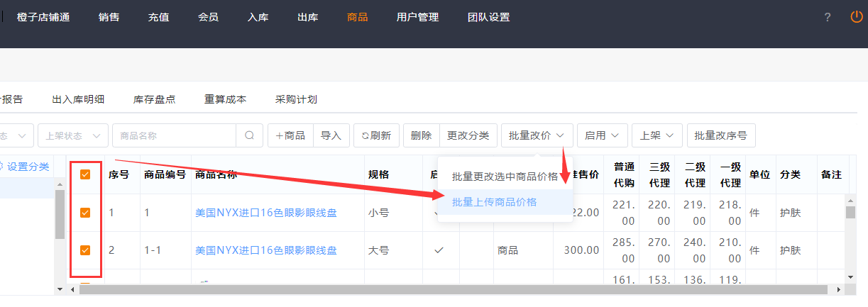Select 批量上传商品价格 menu option
The image size is (868, 307).
[x=494, y=202]
